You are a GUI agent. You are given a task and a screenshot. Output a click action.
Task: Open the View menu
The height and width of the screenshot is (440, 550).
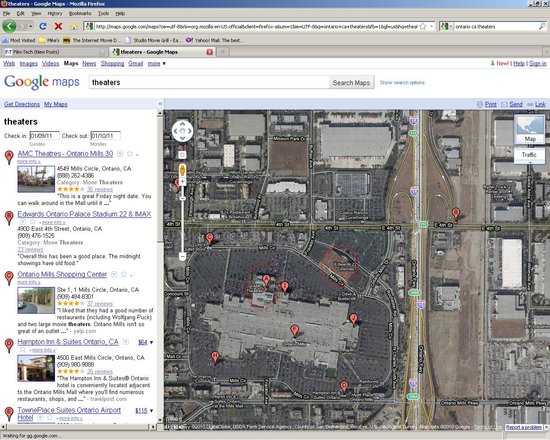click(x=36, y=13)
